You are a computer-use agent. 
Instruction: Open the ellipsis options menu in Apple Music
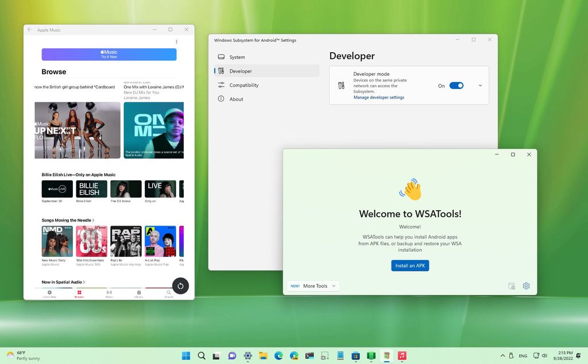coord(176,41)
